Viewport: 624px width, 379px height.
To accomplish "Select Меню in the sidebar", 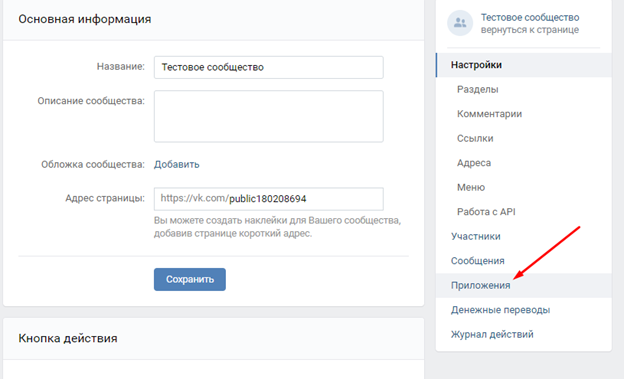I will tap(524, 188).
